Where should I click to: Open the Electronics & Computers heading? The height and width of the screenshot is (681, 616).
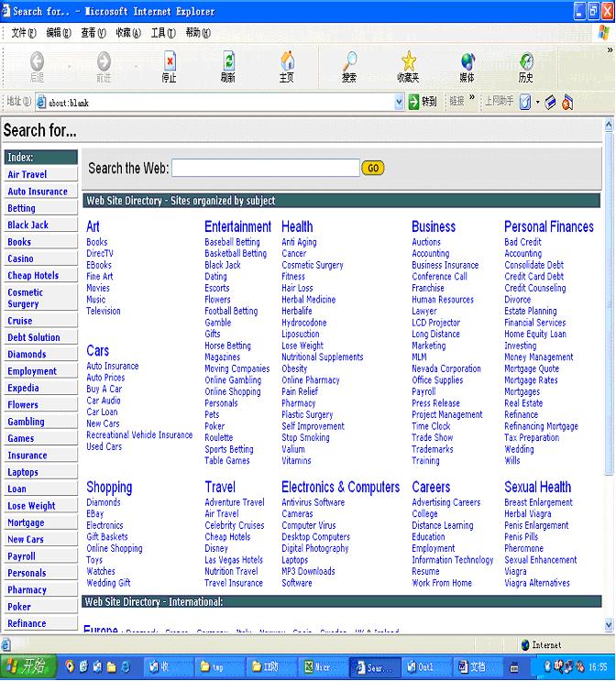click(340, 487)
